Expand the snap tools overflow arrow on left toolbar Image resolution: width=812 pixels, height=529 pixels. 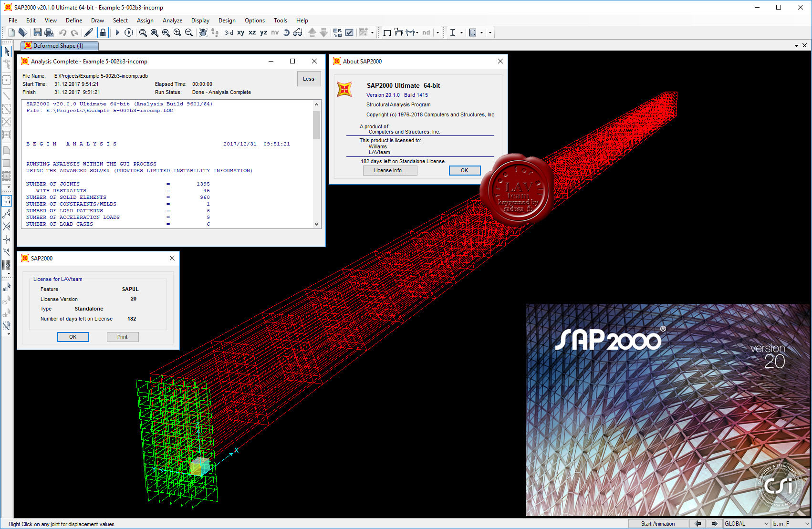pos(9,274)
